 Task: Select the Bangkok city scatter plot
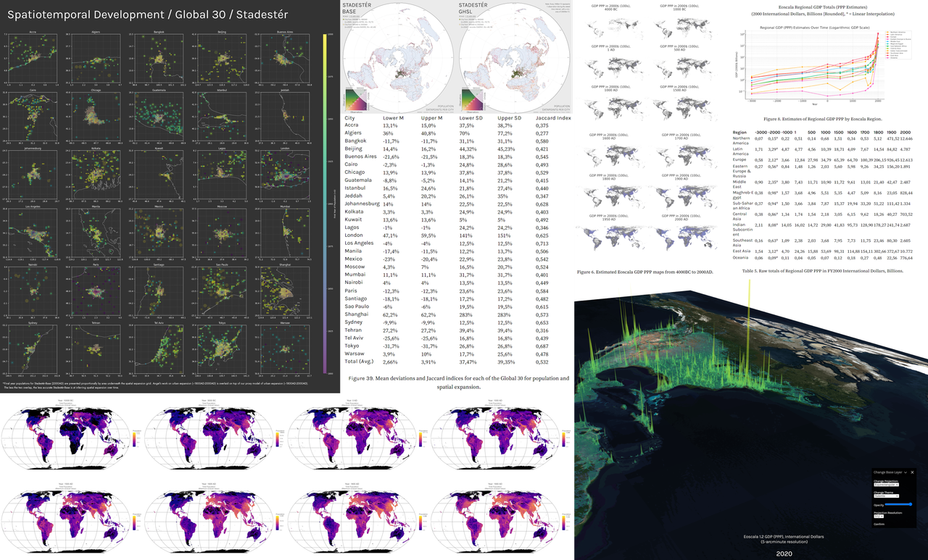[159, 57]
